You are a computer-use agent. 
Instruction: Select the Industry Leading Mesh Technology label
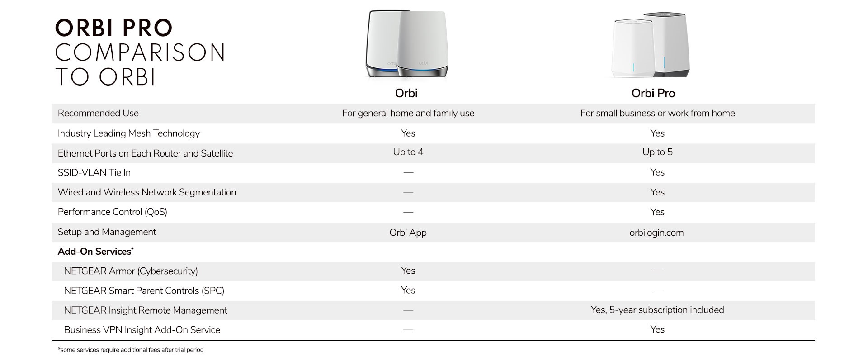click(128, 133)
